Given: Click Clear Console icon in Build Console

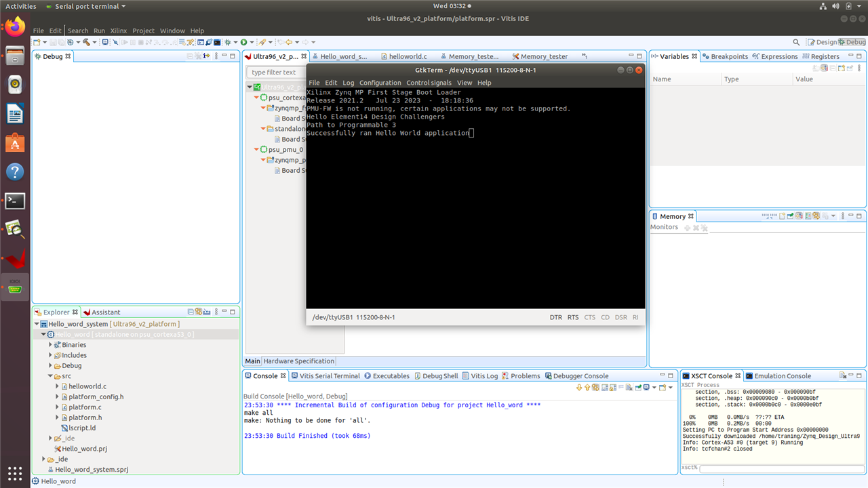Looking at the screenshot, I should (629, 387).
